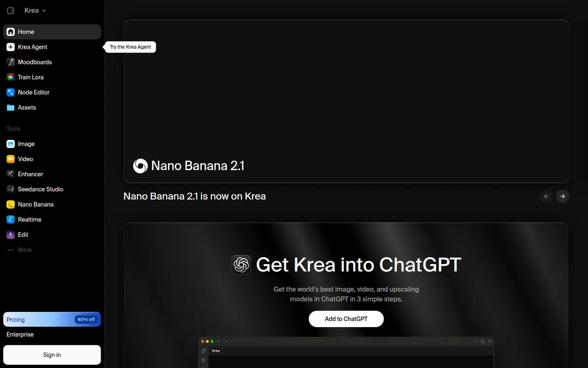588x368 pixels.
Task: Open the Enterprise link
Action: tap(20, 334)
